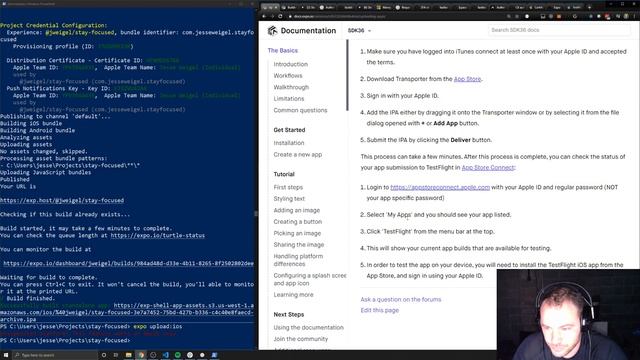Image resolution: width=640 pixels, height=360 pixels.
Task: Reload the docs page in the browser
Action: (280, 16)
